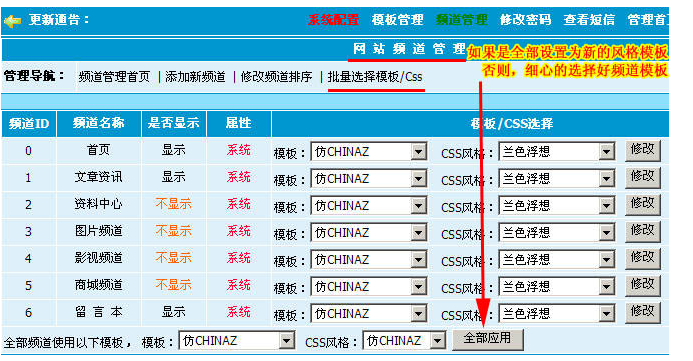This screenshot has width=693, height=361.
Task: Select the 首页 channel name cell
Action: (x=99, y=150)
